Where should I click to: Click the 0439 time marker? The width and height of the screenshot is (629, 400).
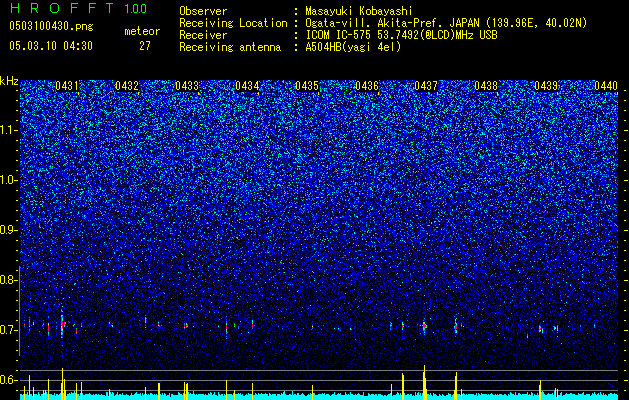[546, 86]
